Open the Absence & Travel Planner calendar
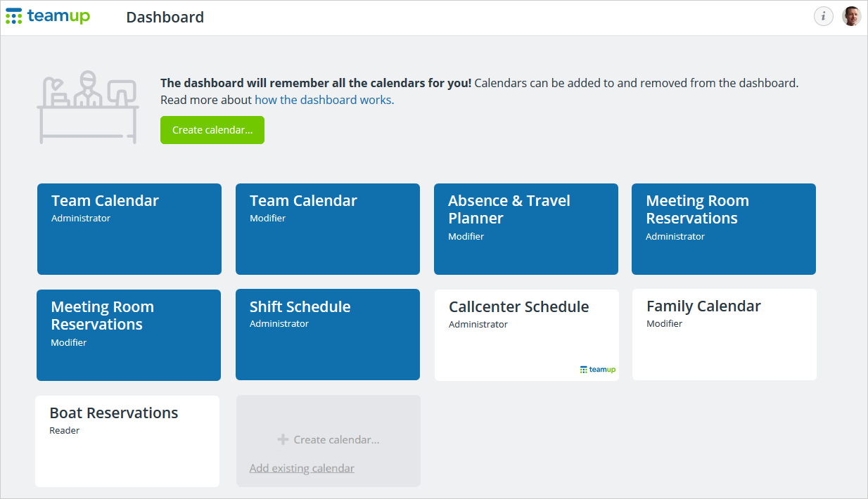Screen dimensions: 868x499 coord(526,229)
